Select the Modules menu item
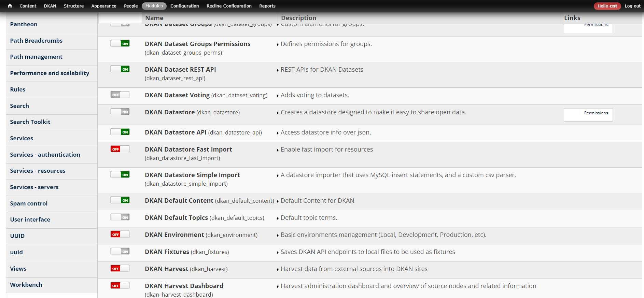The image size is (644, 298). coord(154,6)
